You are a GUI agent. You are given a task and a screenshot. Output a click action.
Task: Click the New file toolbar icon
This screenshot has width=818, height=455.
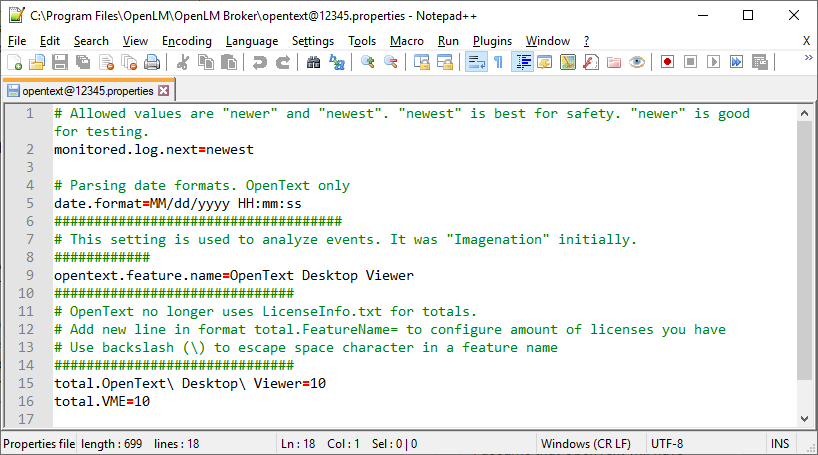(14, 62)
